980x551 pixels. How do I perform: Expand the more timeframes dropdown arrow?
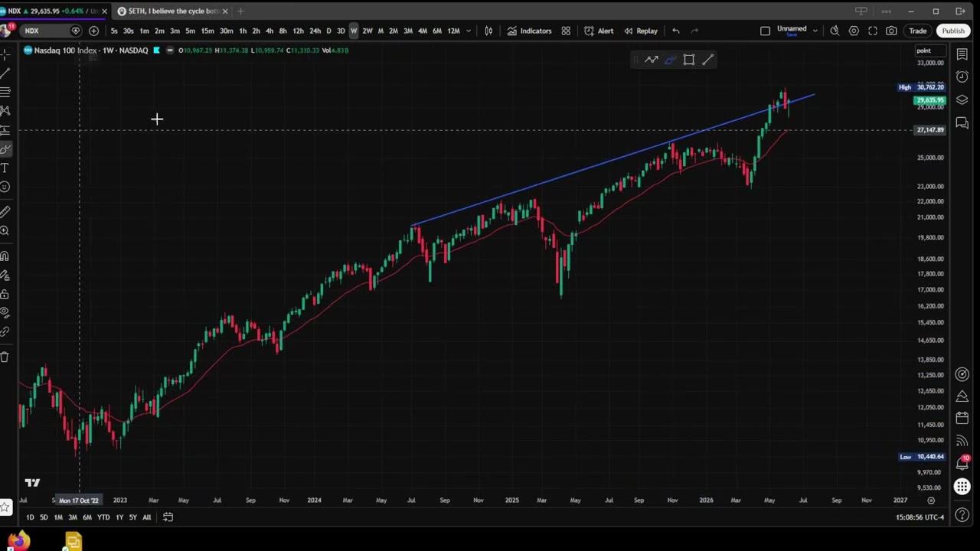click(x=469, y=31)
